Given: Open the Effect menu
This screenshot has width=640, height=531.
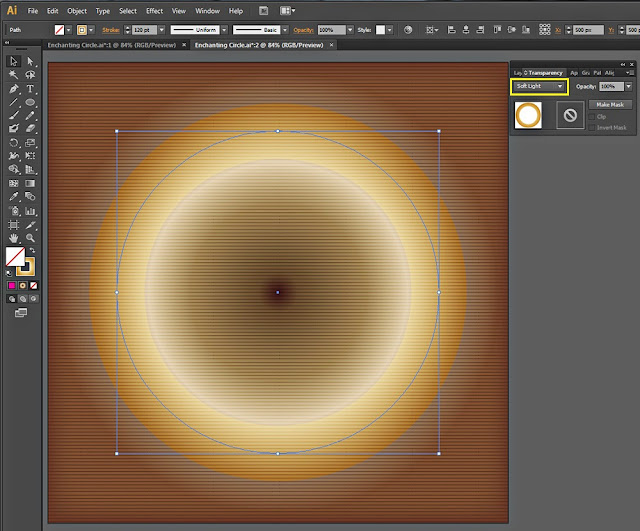Looking at the screenshot, I should [154, 10].
